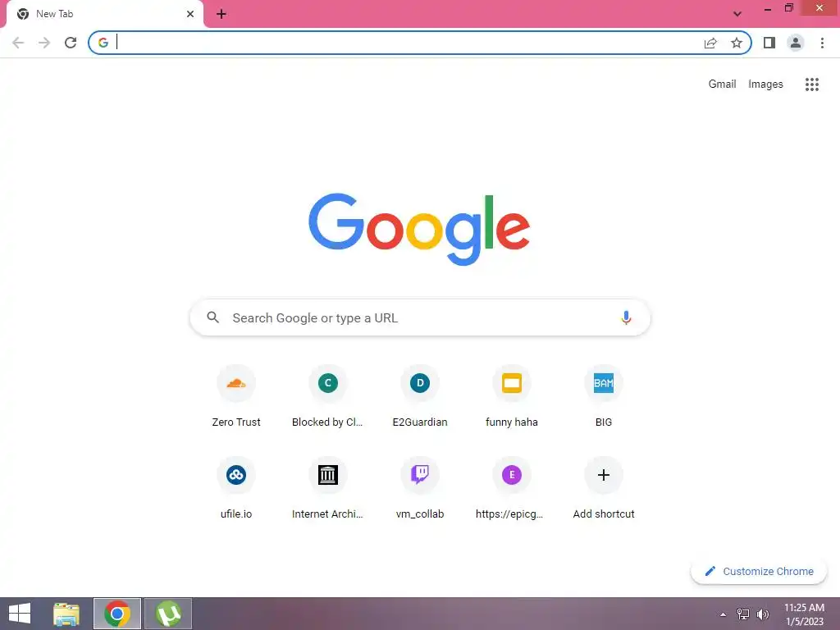840x630 pixels.
Task: Click the Customize Chrome button
Action: tap(759, 571)
